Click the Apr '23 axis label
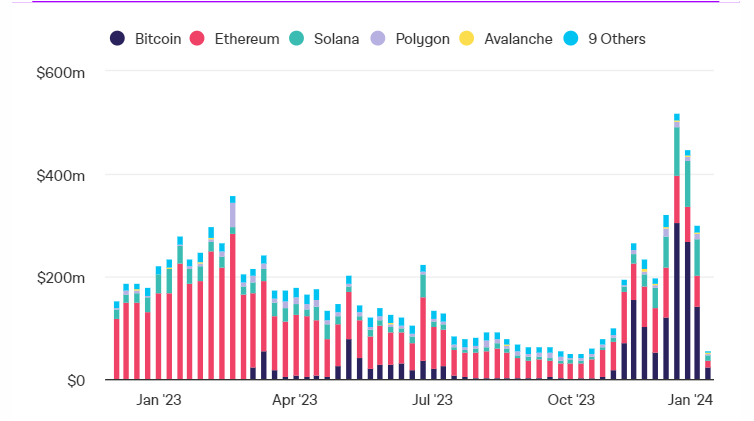The width and height of the screenshot is (754, 421). coord(295,400)
